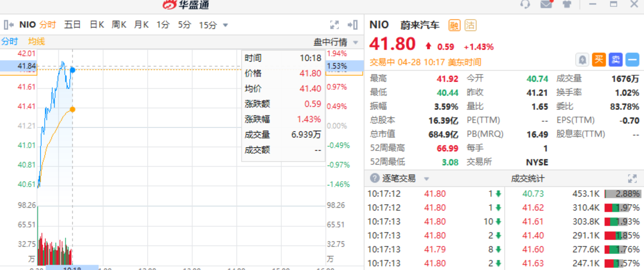This screenshot has height=270, width=644.
Task: Click the 最高 value 41.92
Action: (447, 79)
